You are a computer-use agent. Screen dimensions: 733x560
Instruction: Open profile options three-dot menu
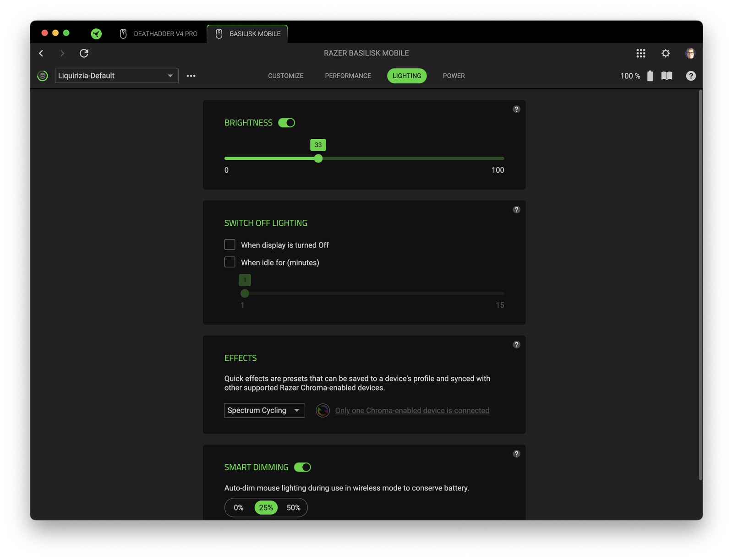click(191, 76)
